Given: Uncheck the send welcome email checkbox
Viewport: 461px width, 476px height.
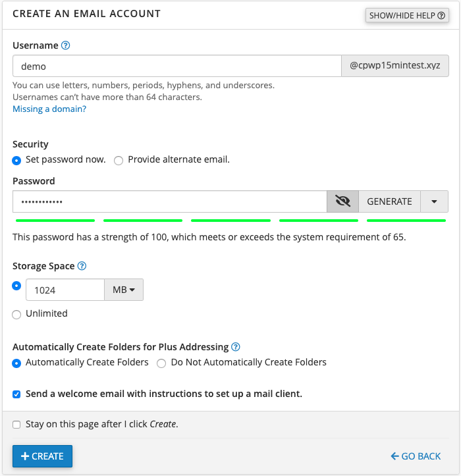Looking at the screenshot, I should (17, 394).
